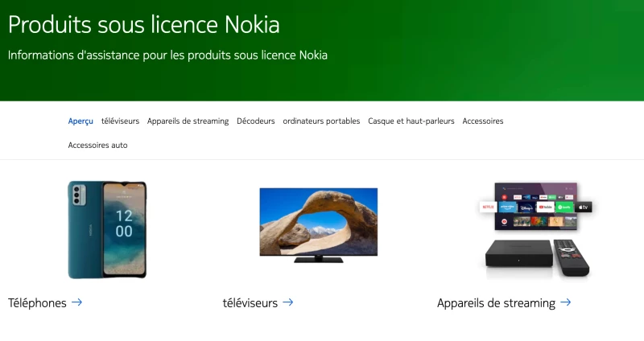Open Casque et haut-parleurs tab

click(x=411, y=121)
